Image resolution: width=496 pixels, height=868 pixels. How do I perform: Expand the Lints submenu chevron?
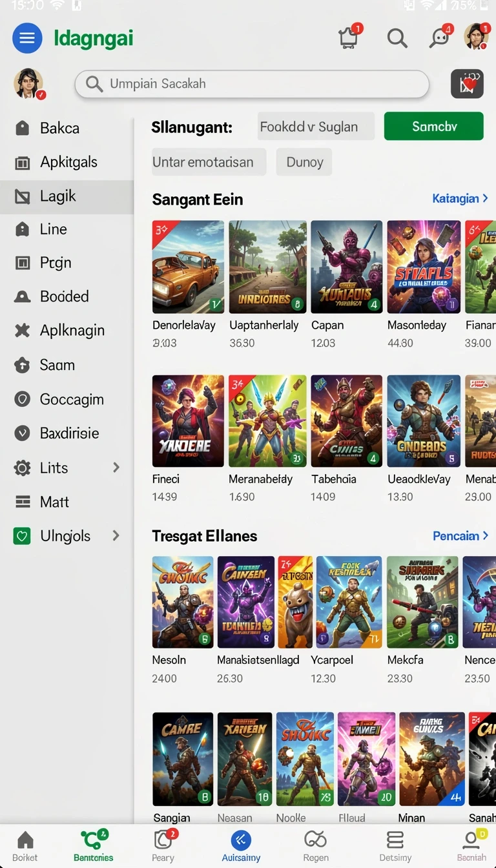point(116,467)
